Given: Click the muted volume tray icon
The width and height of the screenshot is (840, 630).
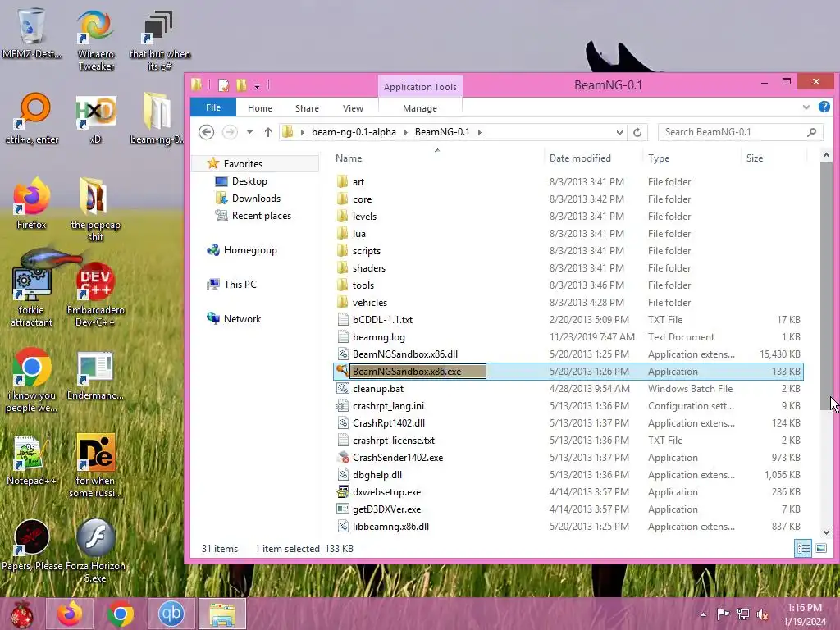Looking at the screenshot, I should 762,614.
